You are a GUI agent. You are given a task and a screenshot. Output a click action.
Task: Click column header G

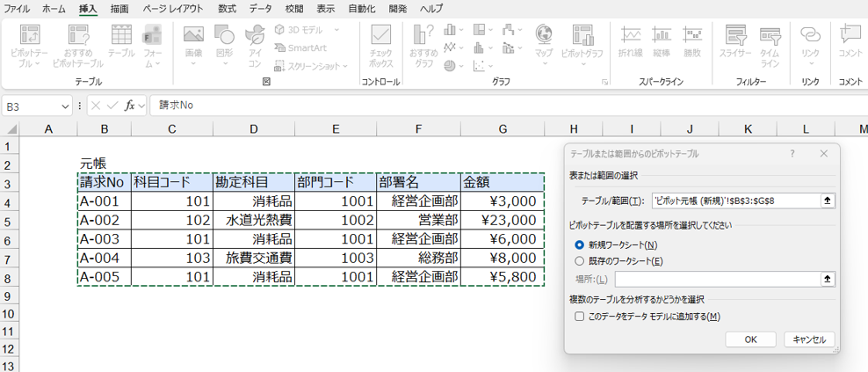(x=503, y=129)
